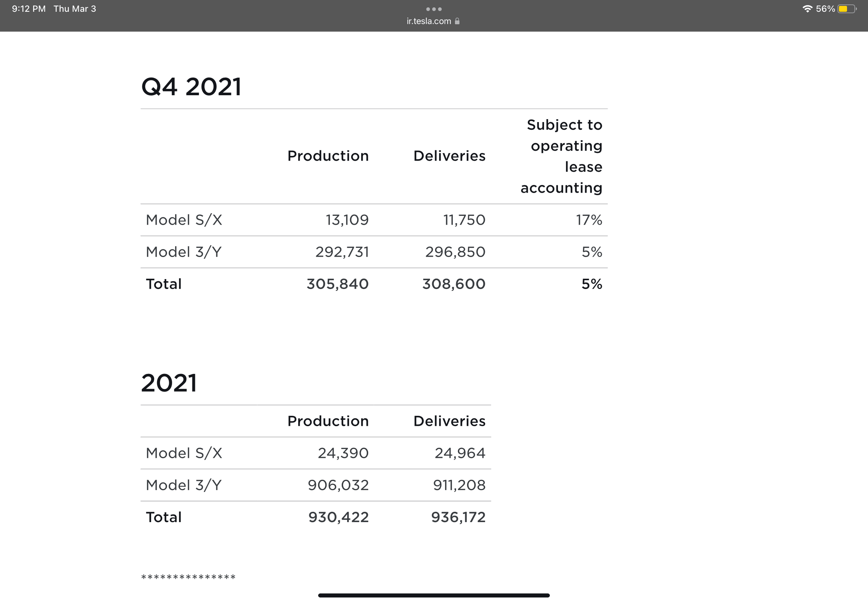The width and height of the screenshot is (868, 603).
Task: Select value 292,731
Action: pos(342,252)
